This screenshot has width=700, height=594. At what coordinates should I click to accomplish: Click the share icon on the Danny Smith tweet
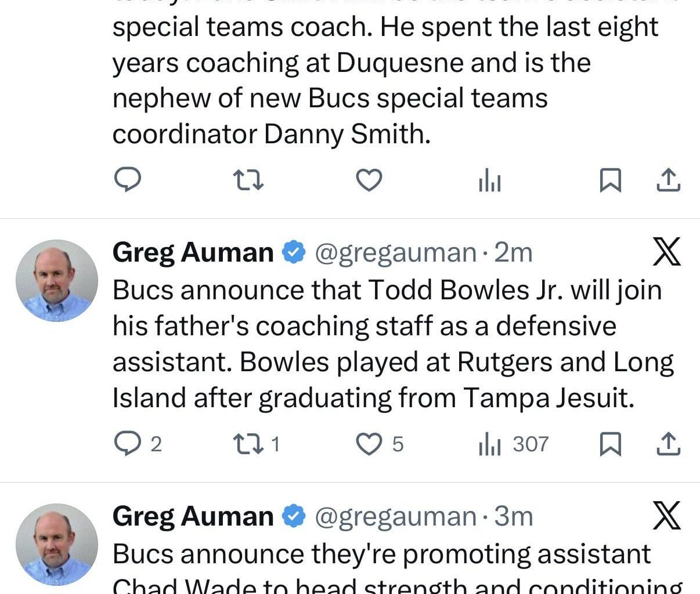[668, 180]
